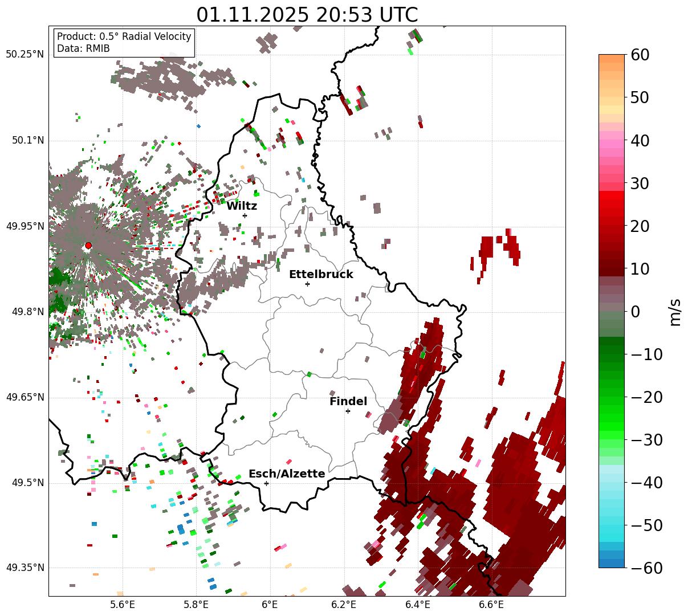Click the bright green colorbar segment near −25

click(x=612, y=418)
